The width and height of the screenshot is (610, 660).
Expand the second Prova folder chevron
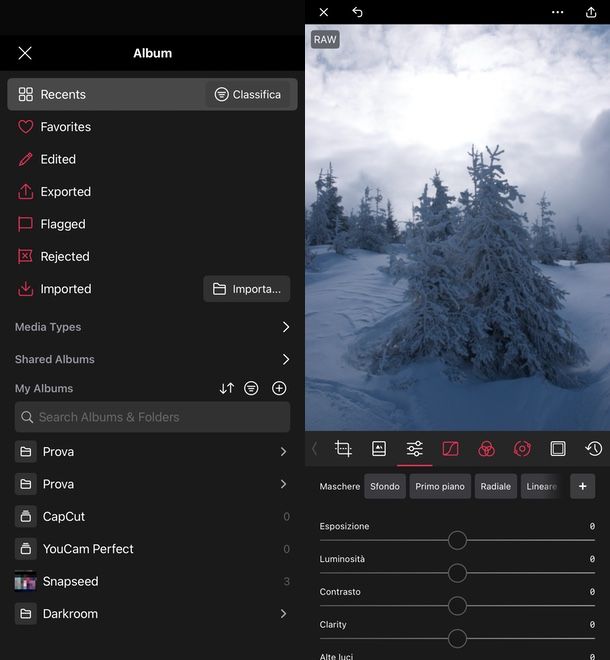pyautogui.click(x=283, y=484)
